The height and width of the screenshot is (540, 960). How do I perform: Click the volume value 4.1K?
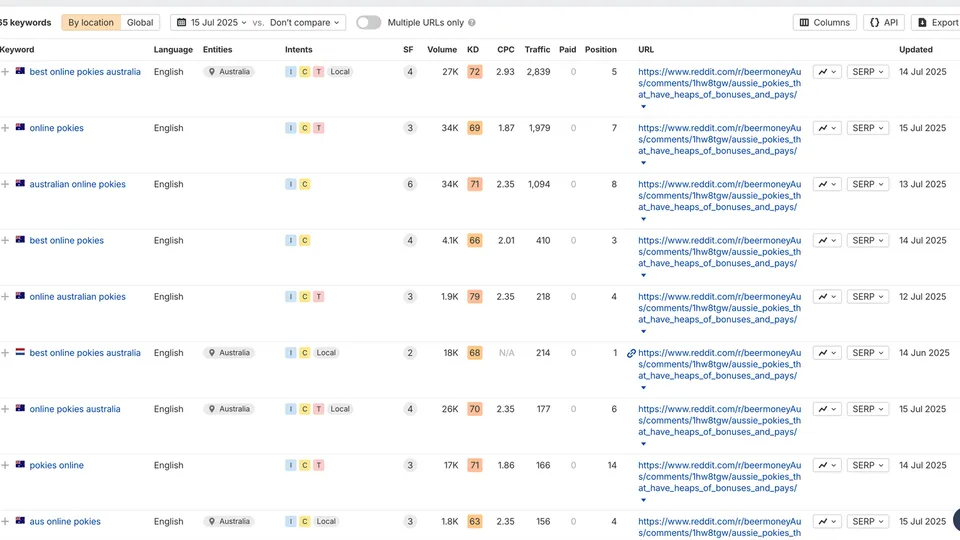pyautogui.click(x=450, y=241)
